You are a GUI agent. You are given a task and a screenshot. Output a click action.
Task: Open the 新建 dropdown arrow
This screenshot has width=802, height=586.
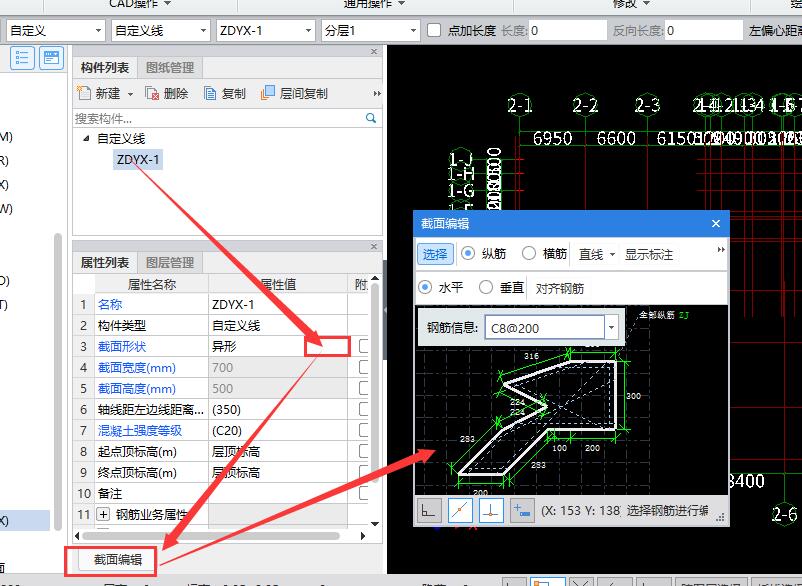[x=130, y=94]
